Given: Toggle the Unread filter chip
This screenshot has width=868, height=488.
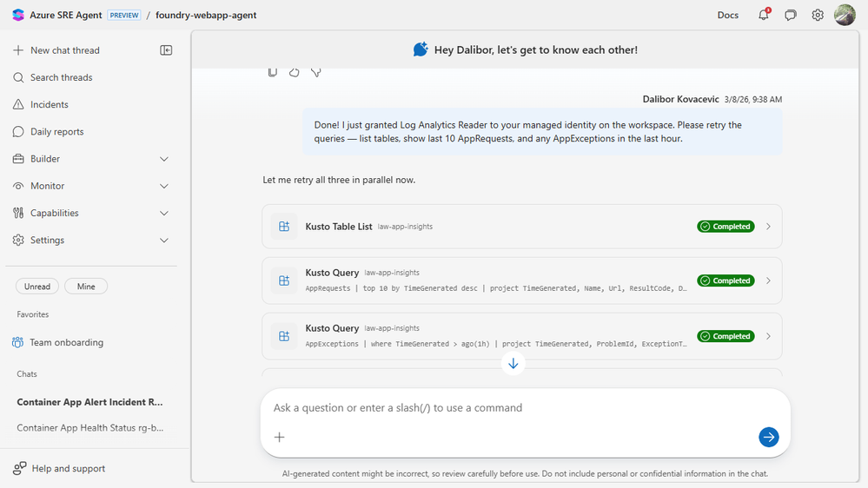Looking at the screenshot, I should pos(37,287).
